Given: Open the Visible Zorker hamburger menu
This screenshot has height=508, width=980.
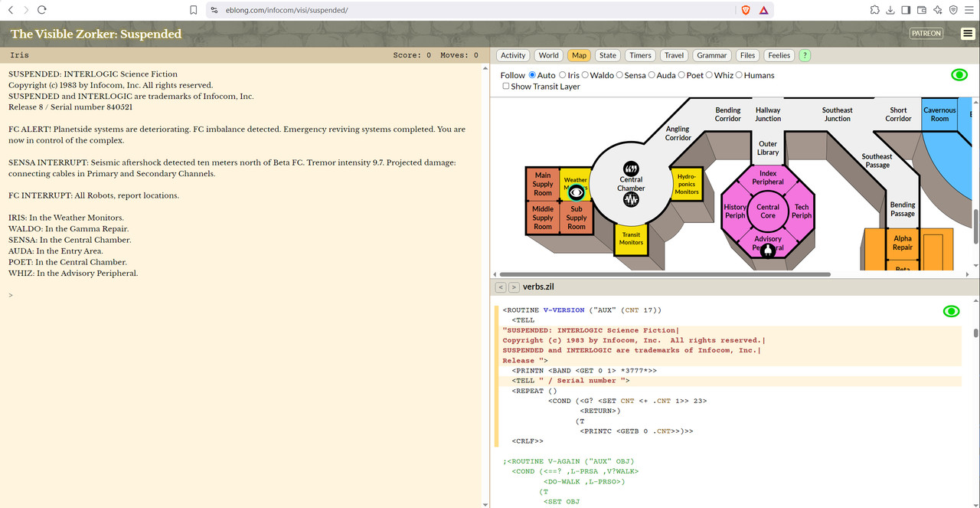Looking at the screenshot, I should point(968,34).
